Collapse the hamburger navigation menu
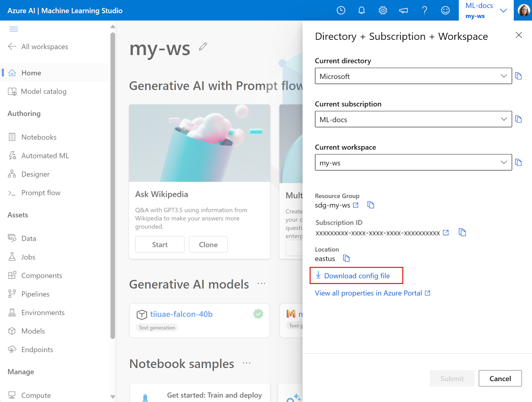 [14, 29]
